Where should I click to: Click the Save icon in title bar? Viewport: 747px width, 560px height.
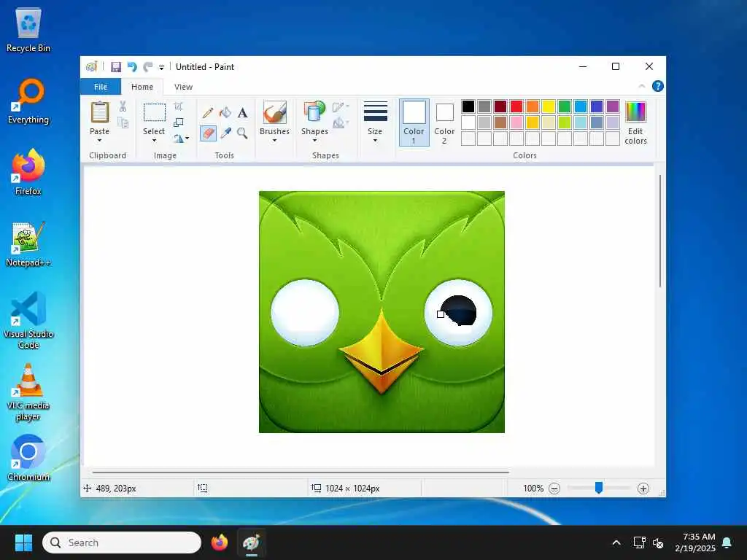[116, 67]
